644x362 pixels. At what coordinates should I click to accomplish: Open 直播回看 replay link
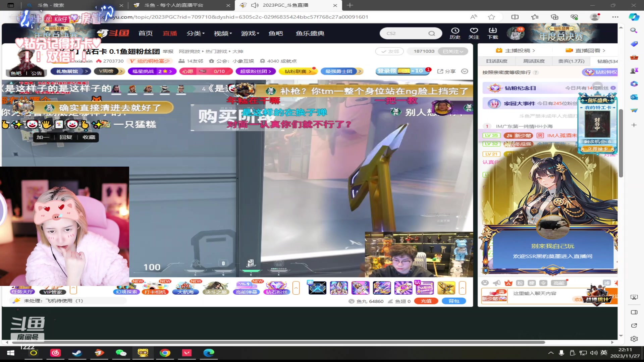point(585,50)
